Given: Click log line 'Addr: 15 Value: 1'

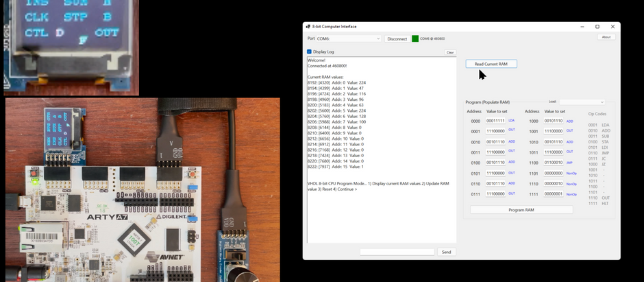Looking at the screenshot, I should pos(347,167).
